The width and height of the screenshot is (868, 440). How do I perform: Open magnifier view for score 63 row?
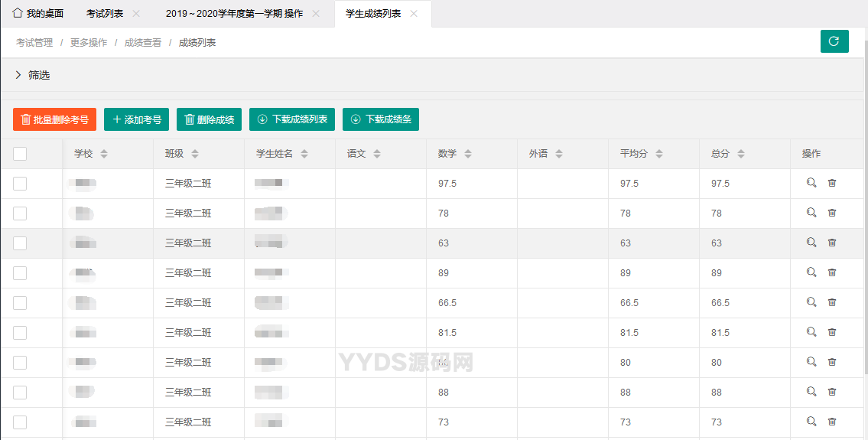point(811,243)
